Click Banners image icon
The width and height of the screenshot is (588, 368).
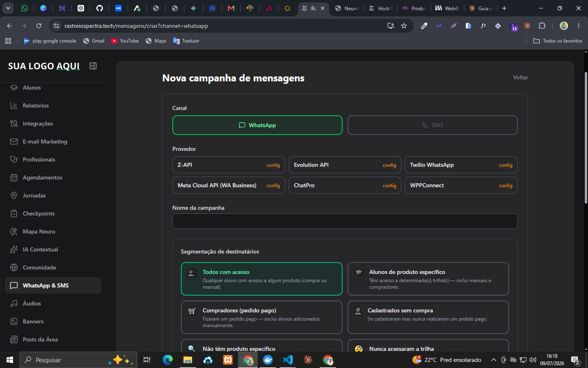click(x=14, y=321)
